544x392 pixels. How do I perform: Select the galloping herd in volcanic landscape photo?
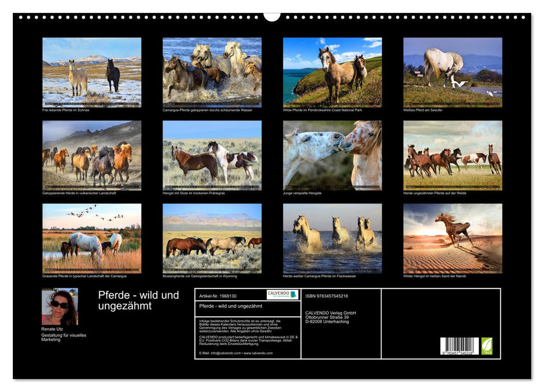[92, 155]
